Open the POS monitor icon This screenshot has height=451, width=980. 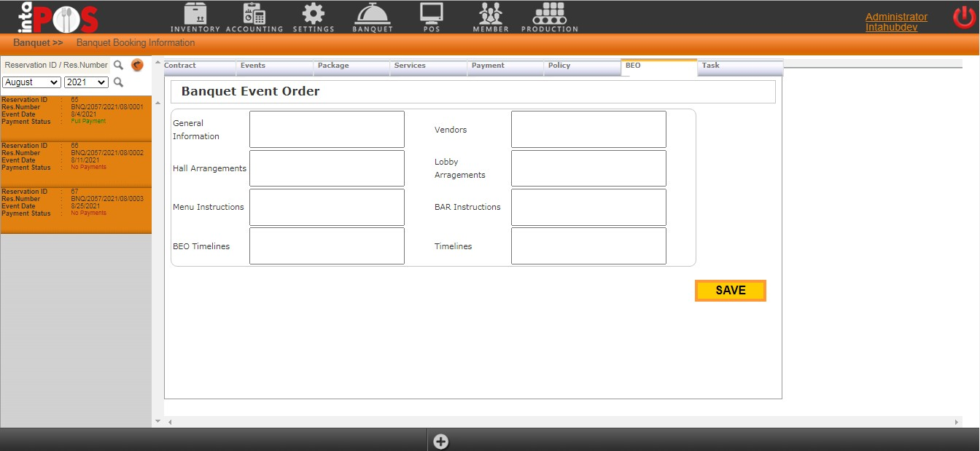tap(431, 15)
